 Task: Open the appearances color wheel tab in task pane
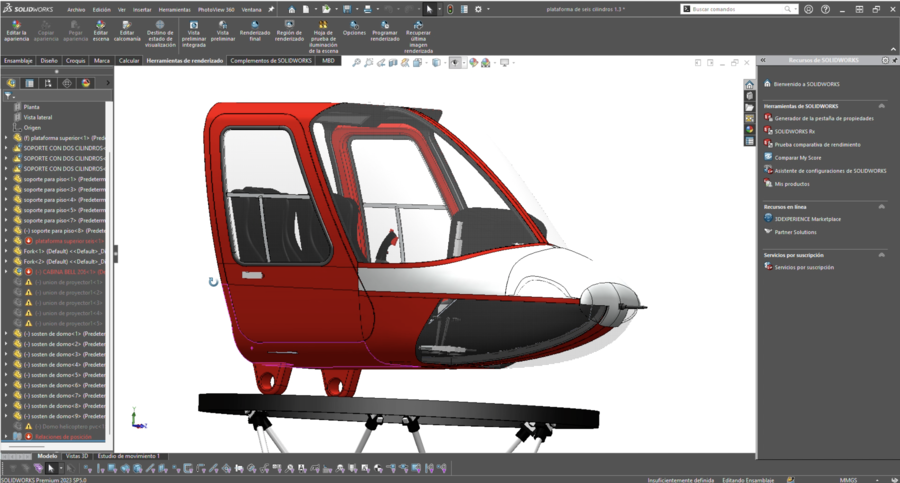click(x=749, y=129)
